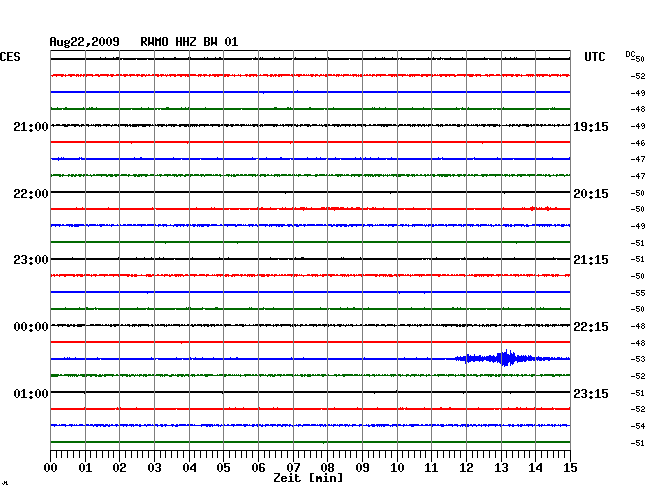Click the DC value -55

tap(638, 293)
